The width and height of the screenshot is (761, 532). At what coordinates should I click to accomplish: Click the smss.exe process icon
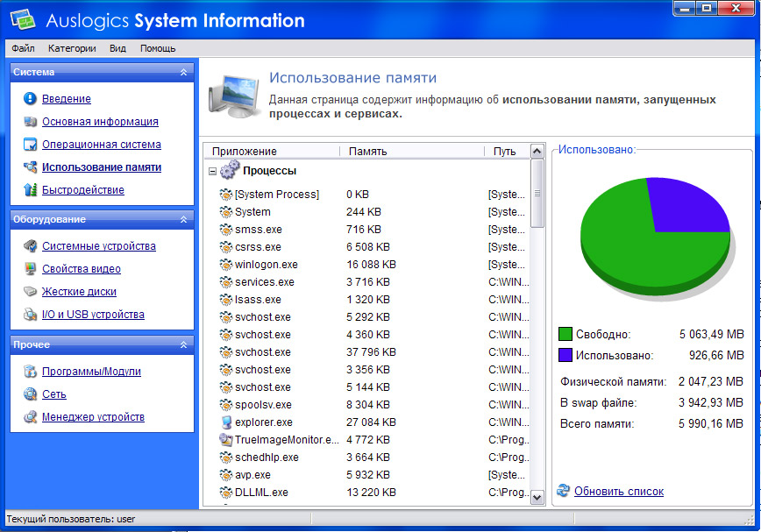click(x=225, y=230)
